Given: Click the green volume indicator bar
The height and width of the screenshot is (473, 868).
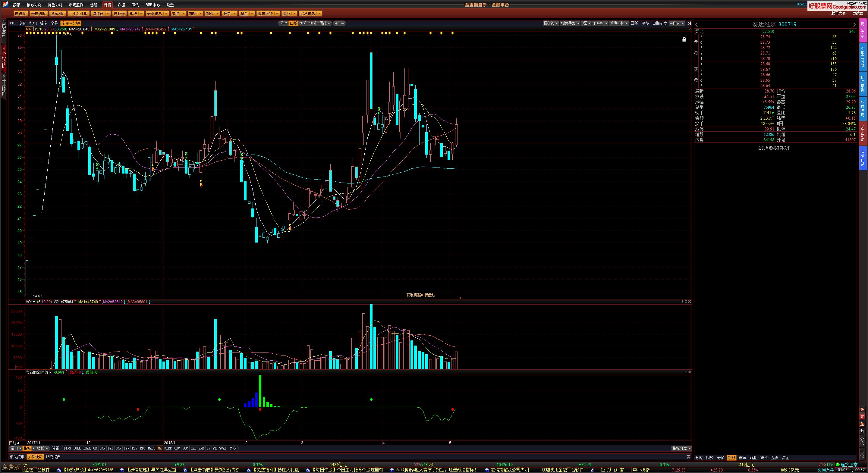Looking at the screenshot, I should 260,391.
